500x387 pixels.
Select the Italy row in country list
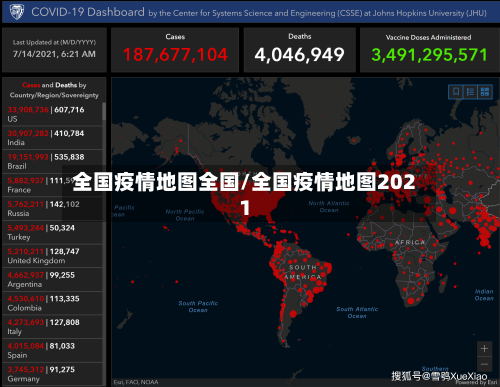click(52, 327)
